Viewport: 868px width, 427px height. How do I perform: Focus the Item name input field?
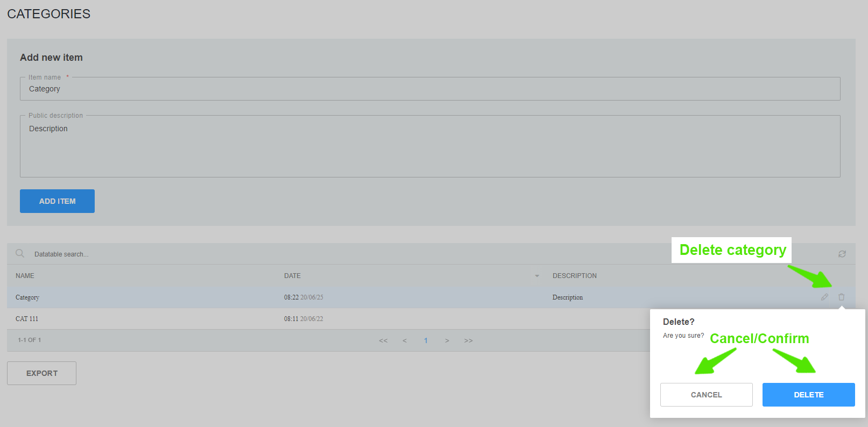tap(429, 89)
